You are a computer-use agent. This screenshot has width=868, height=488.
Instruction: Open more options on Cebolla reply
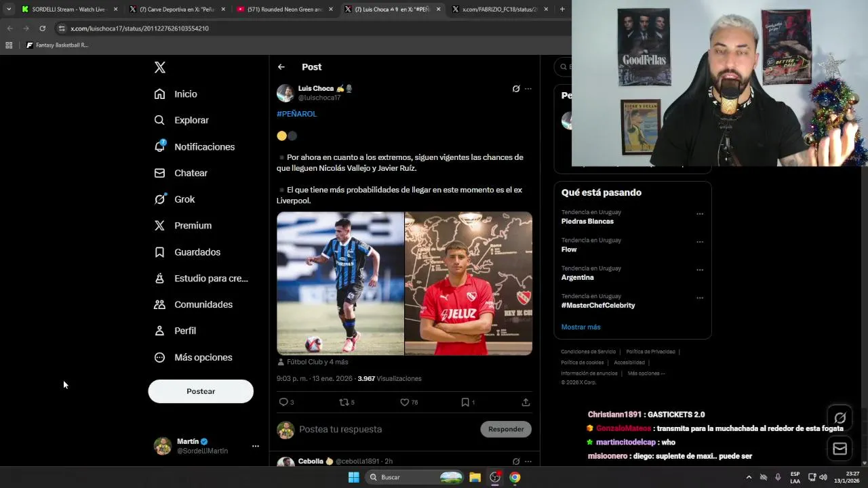[528, 462]
